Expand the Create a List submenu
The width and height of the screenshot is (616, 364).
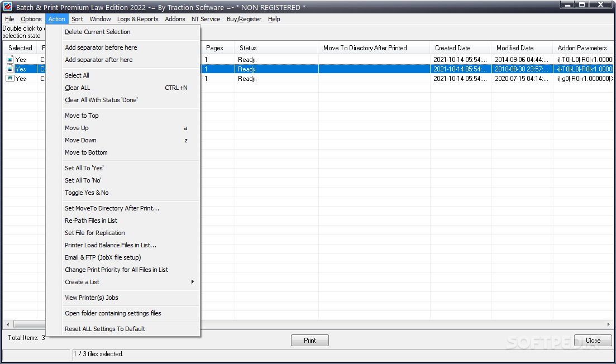[x=123, y=282]
